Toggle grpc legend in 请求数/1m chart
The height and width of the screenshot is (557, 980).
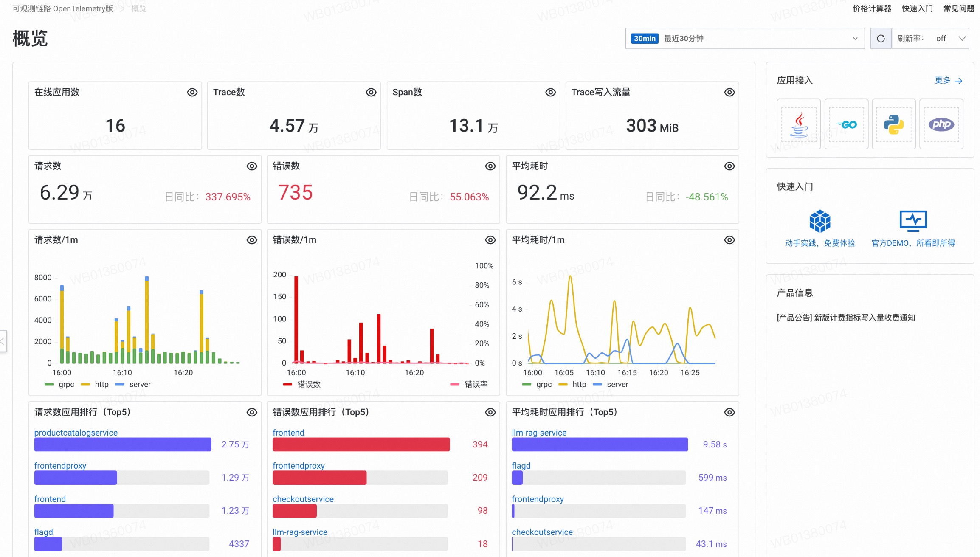tap(59, 384)
